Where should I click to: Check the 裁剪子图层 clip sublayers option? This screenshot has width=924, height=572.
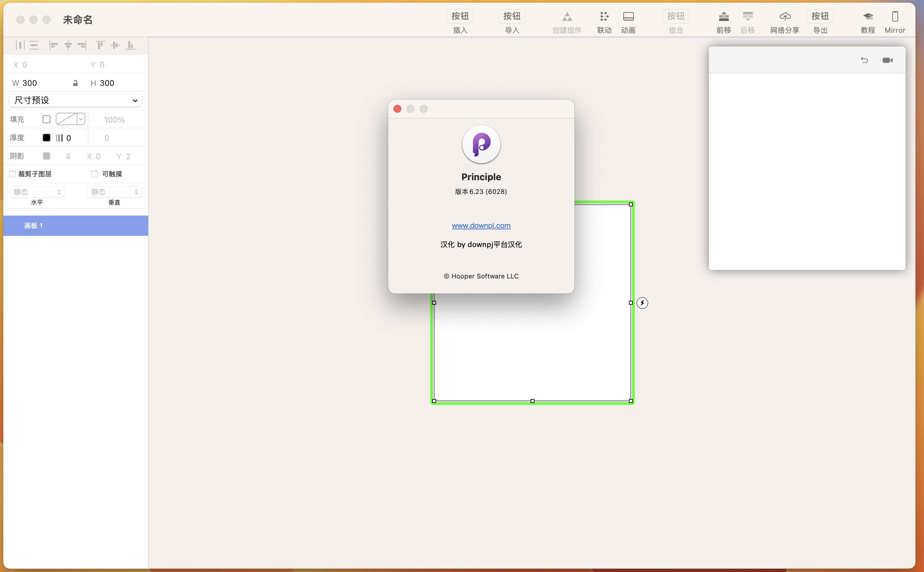point(12,174)
